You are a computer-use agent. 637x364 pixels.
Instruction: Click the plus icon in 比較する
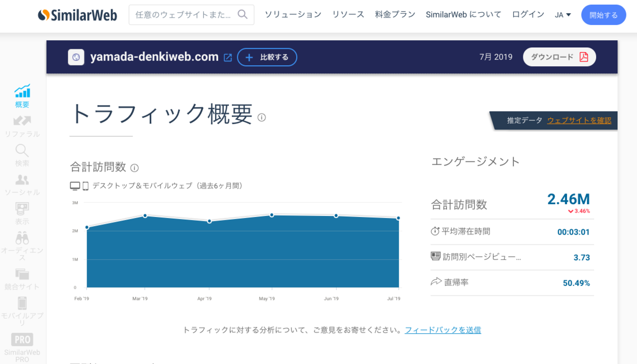249,57
